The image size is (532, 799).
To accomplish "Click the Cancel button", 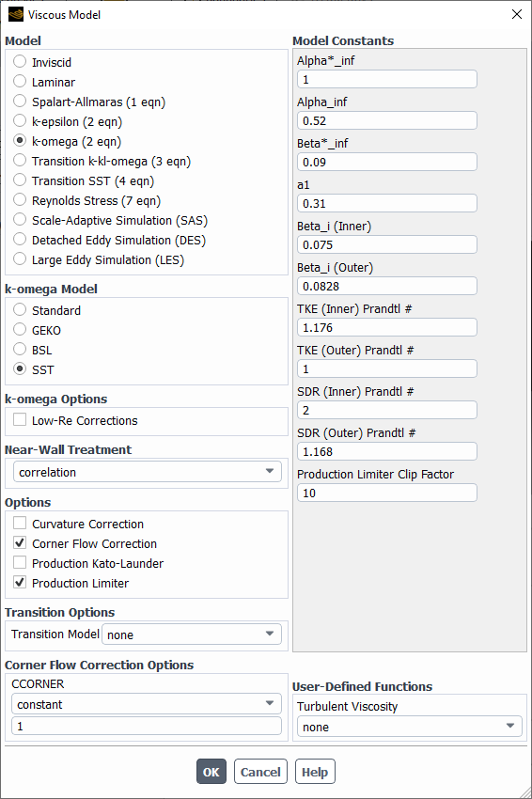I will point(260,772).
